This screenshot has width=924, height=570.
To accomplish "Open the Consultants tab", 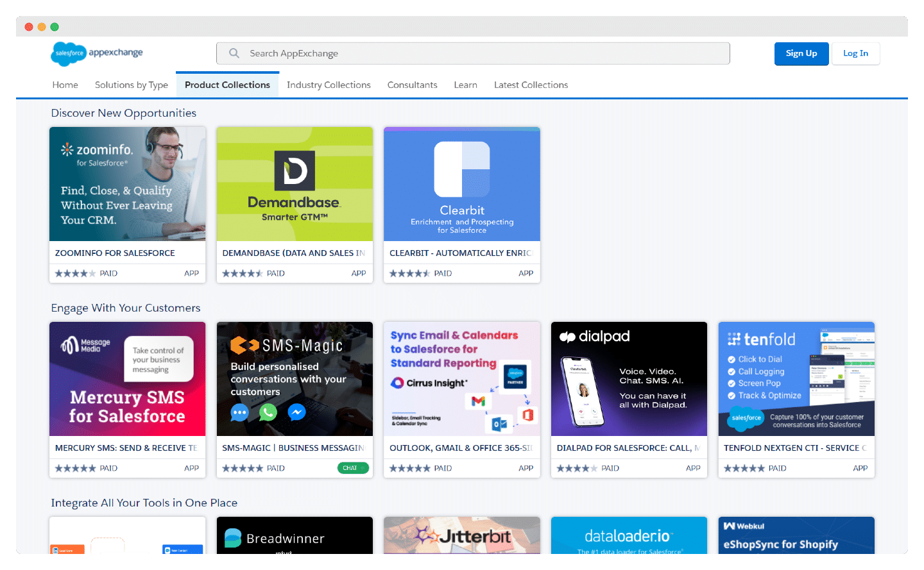I will (x=412, y=85).
